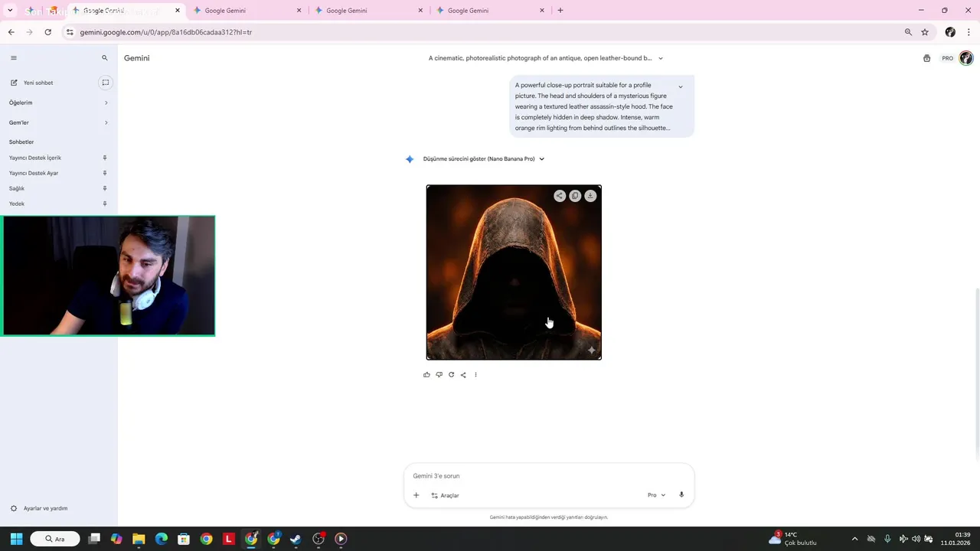The width and height of the screenshot is (980, 551).
Task: Open a new browser tab
Action: [560, 11]
